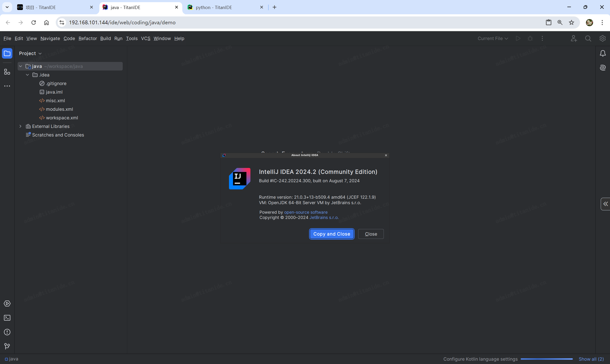Open the Services tool window icon

point(7,303)
